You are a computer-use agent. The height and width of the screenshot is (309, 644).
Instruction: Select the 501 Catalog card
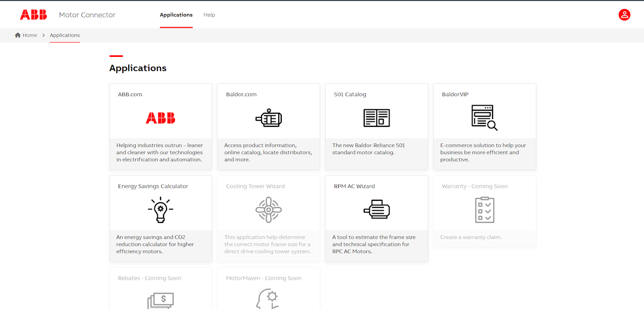click(x=376, y=126)
